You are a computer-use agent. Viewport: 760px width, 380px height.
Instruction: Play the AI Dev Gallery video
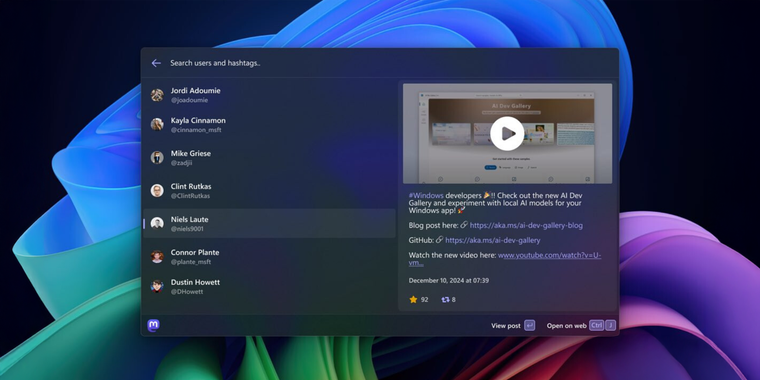[x=507, y=133]
